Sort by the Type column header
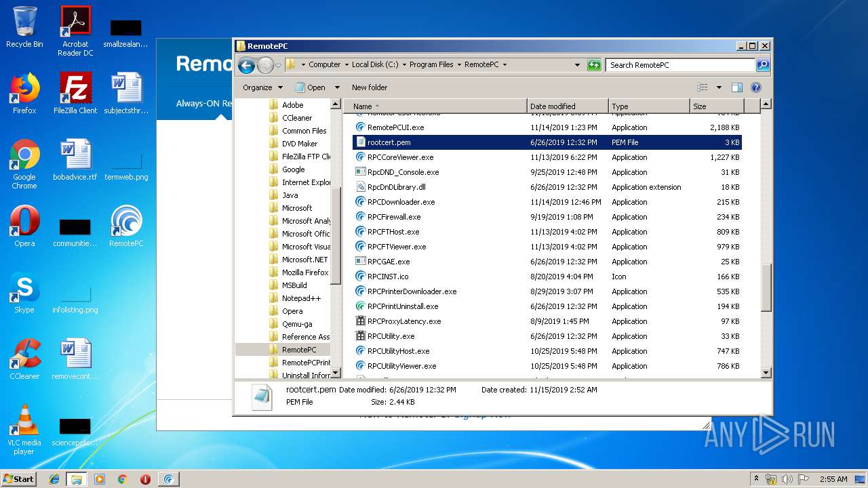The image size is (868, 488). pyautogui.click(x=649, y=106)
